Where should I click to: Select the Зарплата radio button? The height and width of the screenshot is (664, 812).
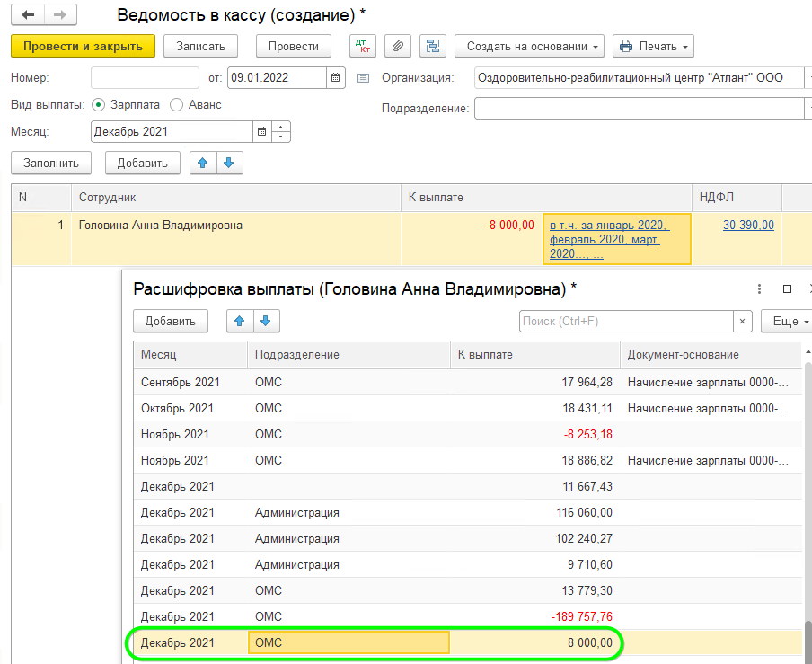click(99, 104)
